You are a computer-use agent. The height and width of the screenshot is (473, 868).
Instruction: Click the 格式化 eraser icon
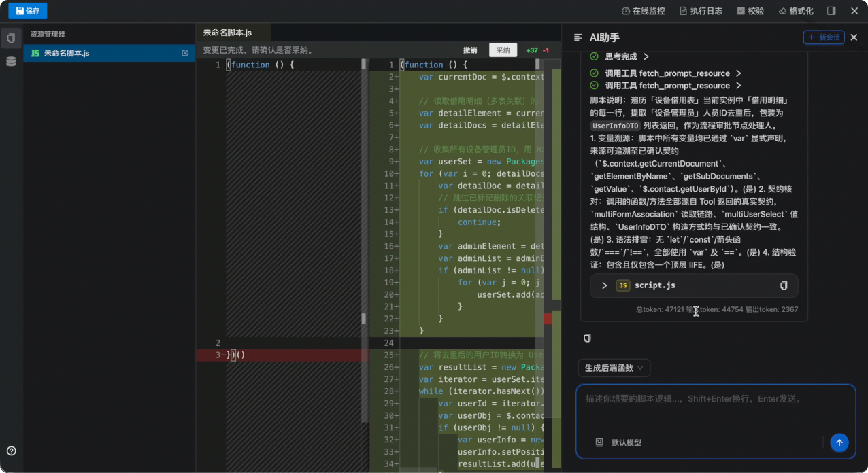(x=782, y=11)
